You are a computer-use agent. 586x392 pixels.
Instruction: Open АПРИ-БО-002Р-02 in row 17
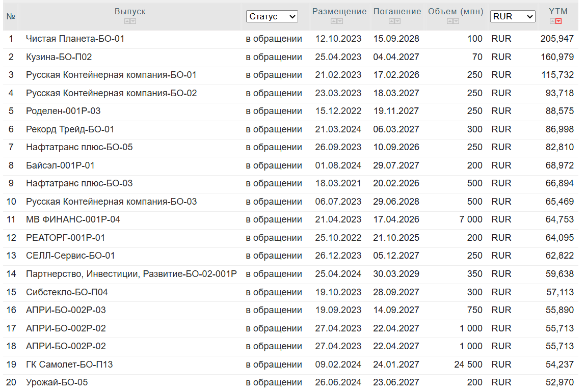point(66,328)
